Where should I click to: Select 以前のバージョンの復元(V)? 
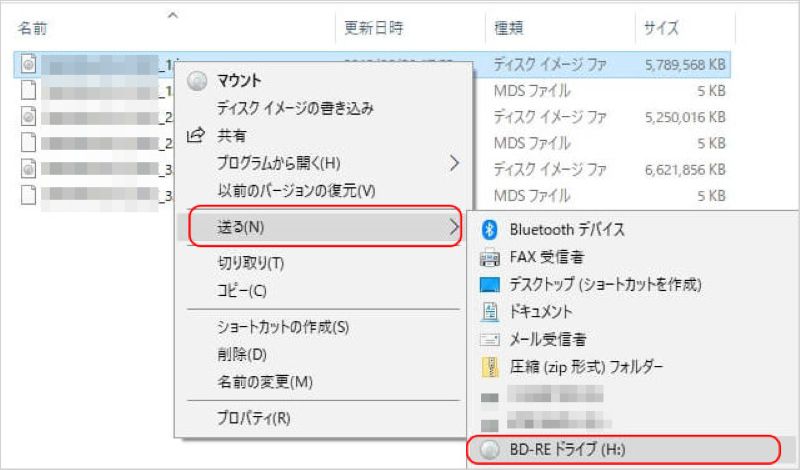(x=296, y=191)
